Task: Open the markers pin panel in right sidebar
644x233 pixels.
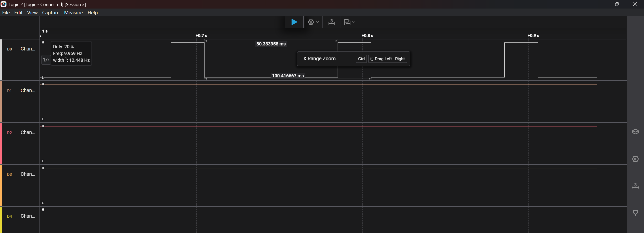Action: [635, 213]
